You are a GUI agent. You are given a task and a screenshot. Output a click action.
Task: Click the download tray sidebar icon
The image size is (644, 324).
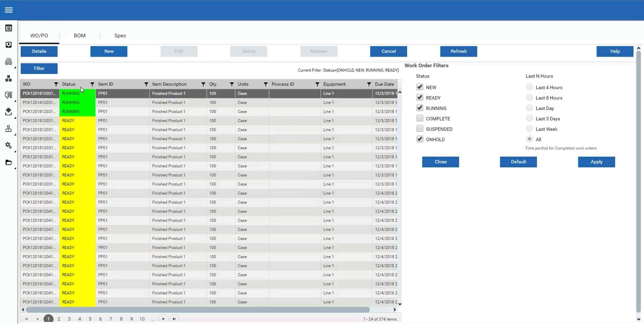9,112
